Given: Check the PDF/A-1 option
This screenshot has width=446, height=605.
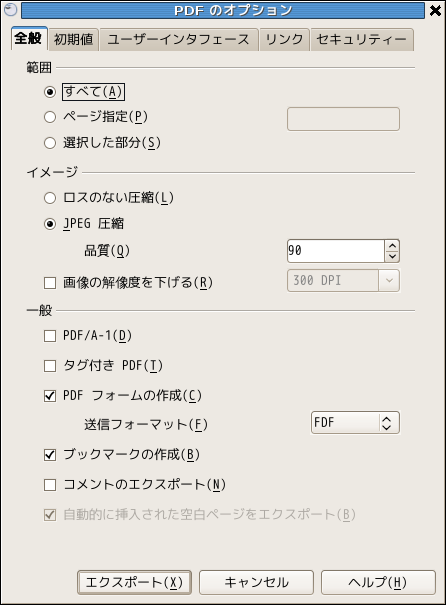Looking at the screenshot, I should (50, 336).
